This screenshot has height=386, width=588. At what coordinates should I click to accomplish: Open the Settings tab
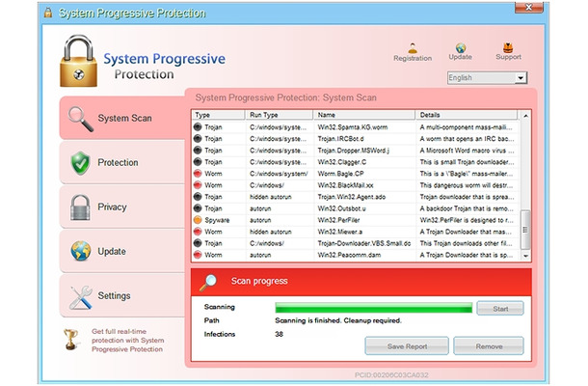point(122,296)
